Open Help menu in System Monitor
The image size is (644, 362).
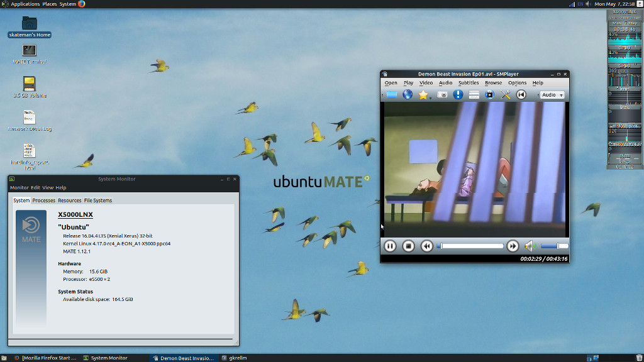point(61,187)
